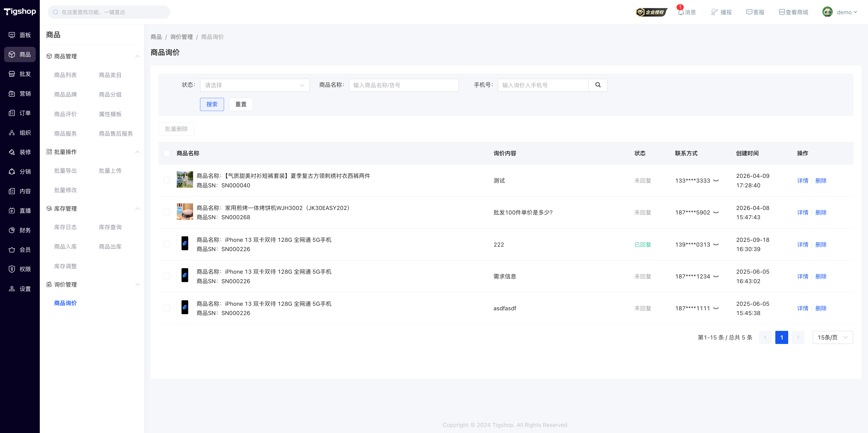The height and width of the screenshot is (433, 868).
Task: Click the 搜索 search button
Action: pos(212,104)
